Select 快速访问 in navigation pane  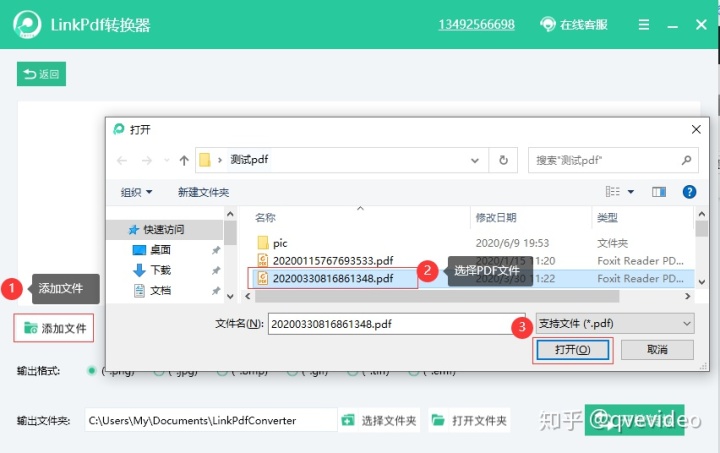coord(164,229)
